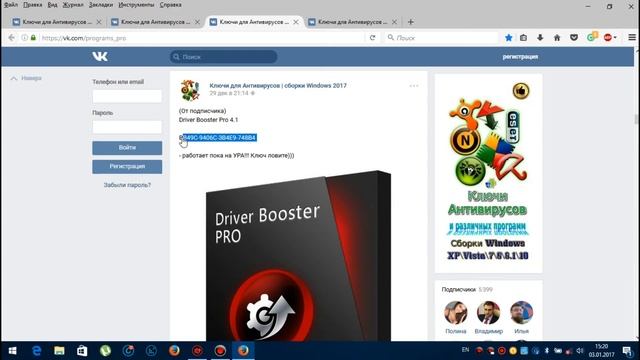
Task: Go back with the browser back arrow
Action: point(11,38)
